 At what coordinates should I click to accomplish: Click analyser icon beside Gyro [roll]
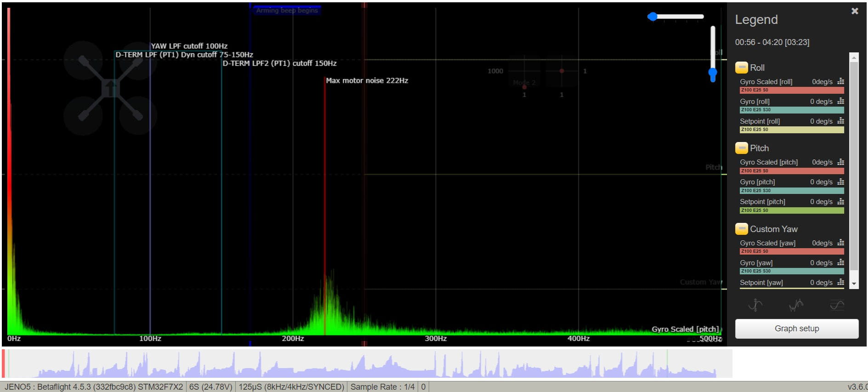click(840, 101)
